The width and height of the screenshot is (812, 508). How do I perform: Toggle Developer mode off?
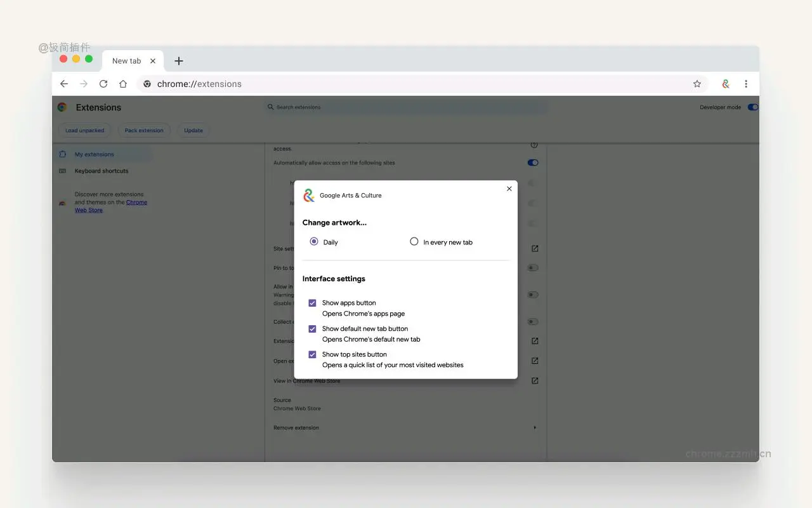point(752,107)
